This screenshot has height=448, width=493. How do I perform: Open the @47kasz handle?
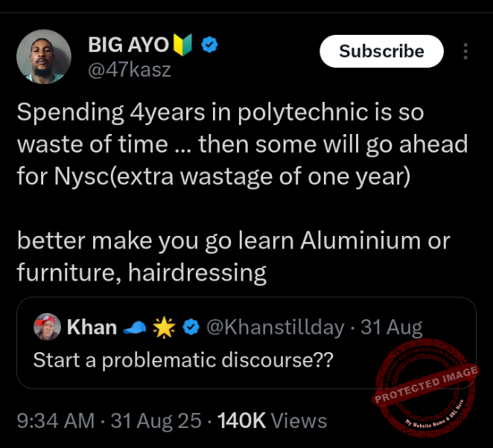tap(130, 70)
